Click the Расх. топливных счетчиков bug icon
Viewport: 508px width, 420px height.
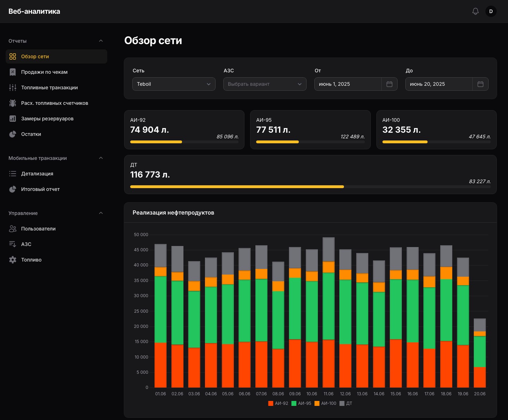click(13, 103)
